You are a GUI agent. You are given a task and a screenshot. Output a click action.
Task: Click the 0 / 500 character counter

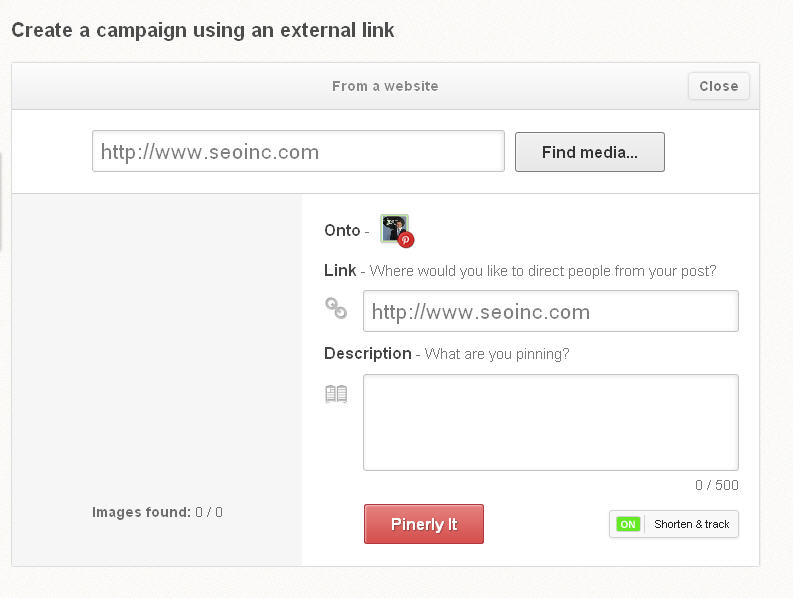tap(717, 486)
